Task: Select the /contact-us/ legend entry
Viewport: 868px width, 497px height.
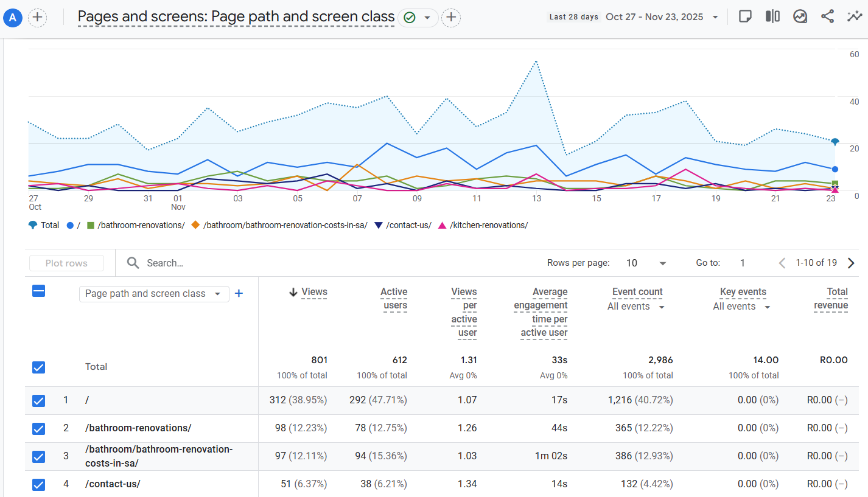Action: (403, 225)
